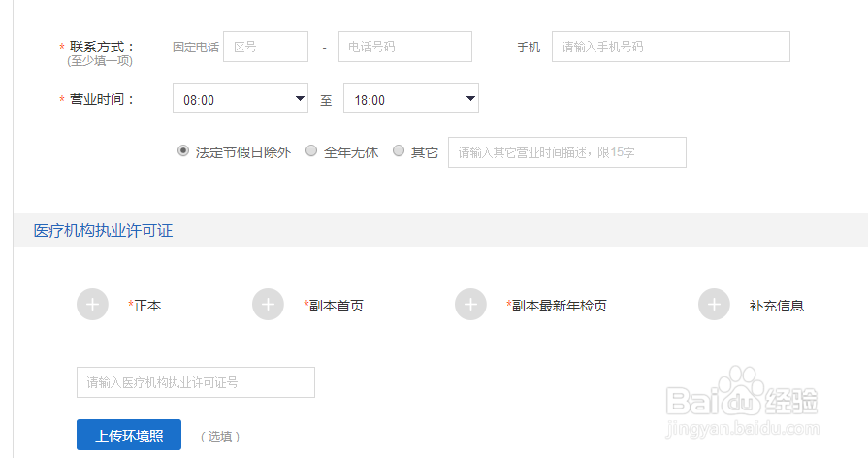Click the 其它营业时间描述 text field
The width and height of the screenshot is (868, 458).
click(x=566, y=152)
